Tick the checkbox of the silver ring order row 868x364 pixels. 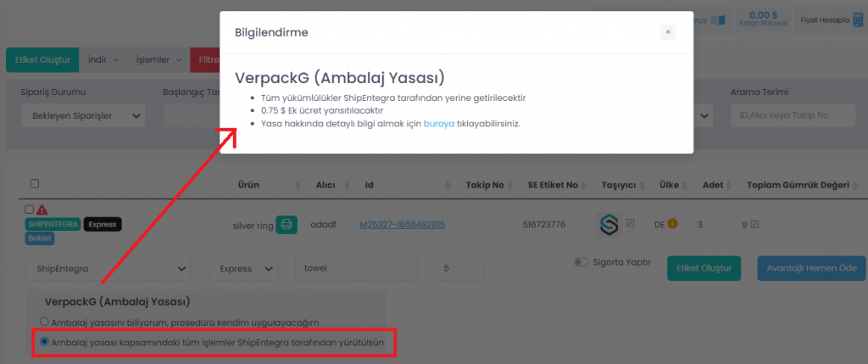coord(30,210)
